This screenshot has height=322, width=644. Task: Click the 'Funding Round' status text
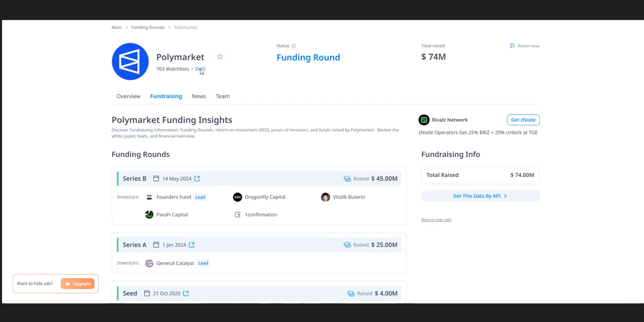(x=308, y=57)
